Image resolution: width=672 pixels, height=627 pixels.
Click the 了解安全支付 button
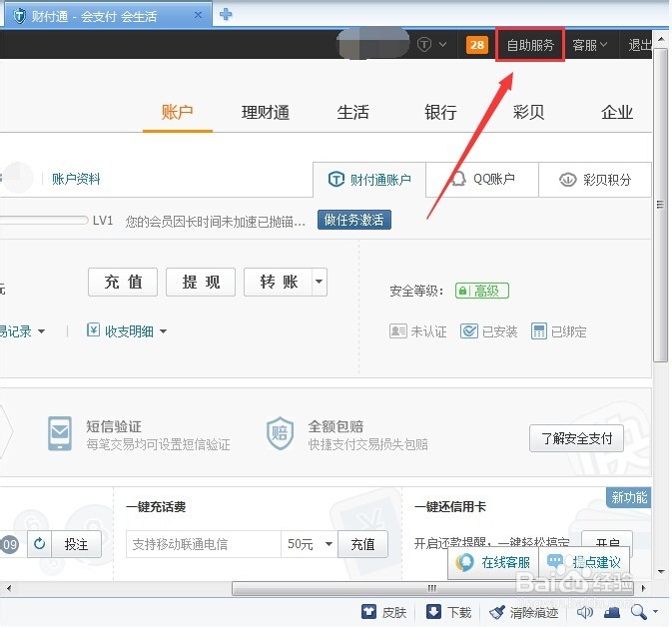pos(576,438)
